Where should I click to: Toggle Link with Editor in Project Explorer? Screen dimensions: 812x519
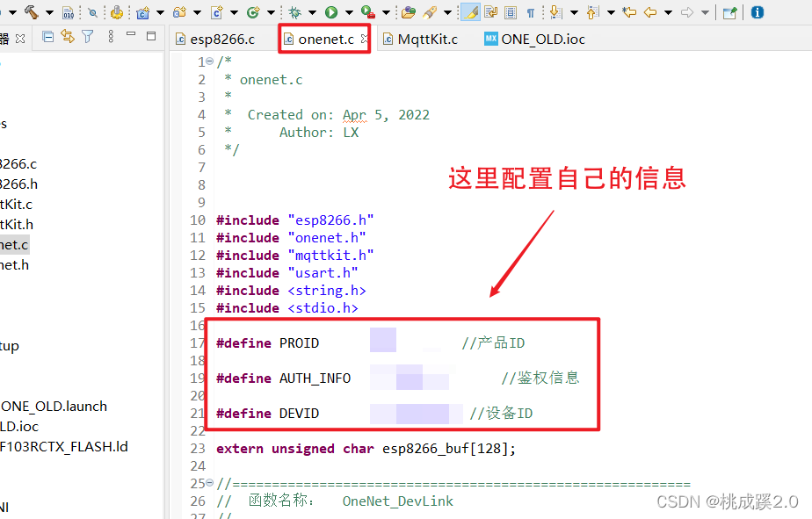pos(68,37)
